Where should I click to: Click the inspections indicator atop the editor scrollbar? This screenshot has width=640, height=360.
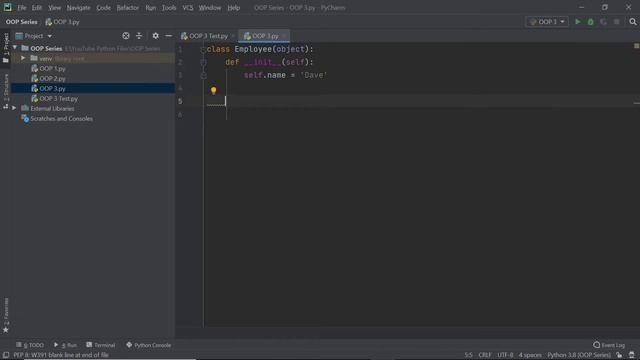(636, 46)
